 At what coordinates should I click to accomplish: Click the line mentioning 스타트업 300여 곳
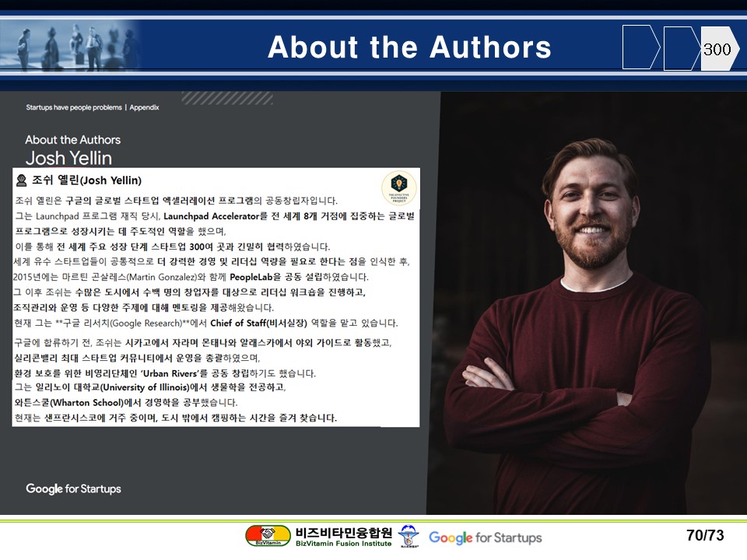point(173,247)
